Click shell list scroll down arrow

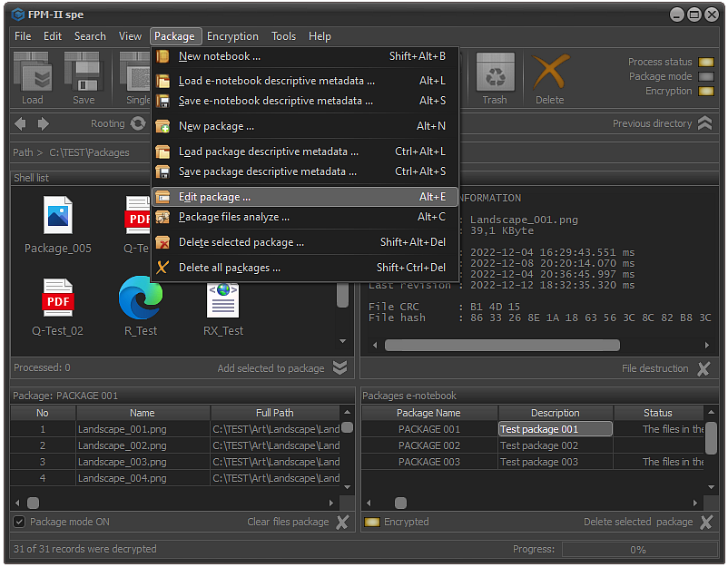[x=342, y=341]
